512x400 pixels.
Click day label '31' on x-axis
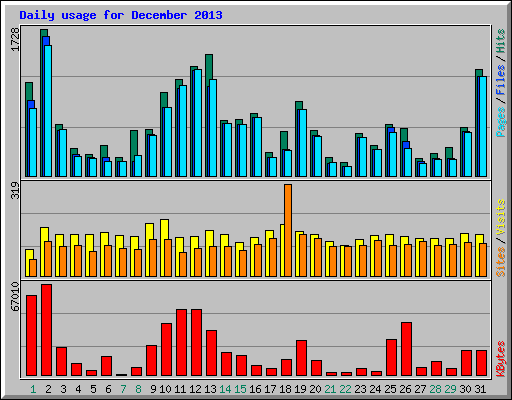point(480,389)
